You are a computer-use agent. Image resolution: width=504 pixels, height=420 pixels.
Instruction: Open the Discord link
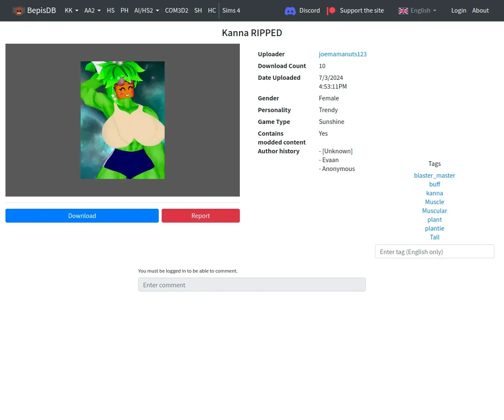310,10
